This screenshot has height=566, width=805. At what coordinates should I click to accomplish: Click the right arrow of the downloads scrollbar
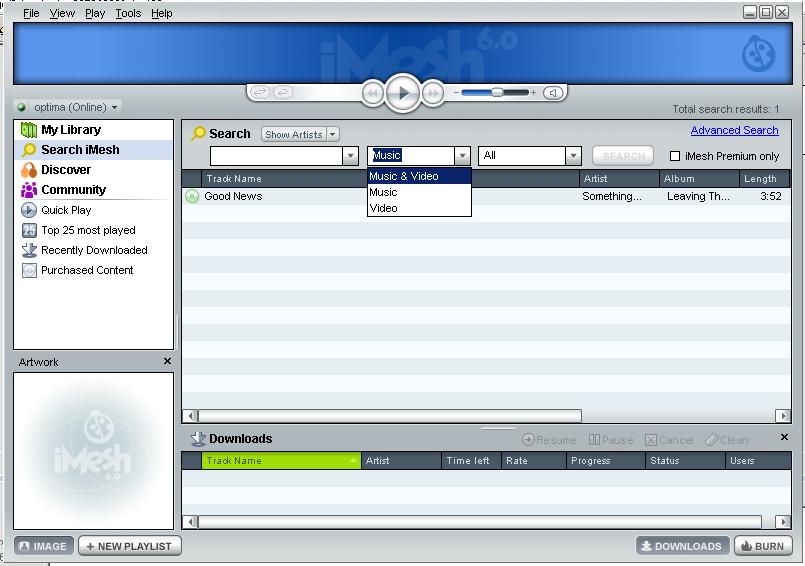[783, 522]
